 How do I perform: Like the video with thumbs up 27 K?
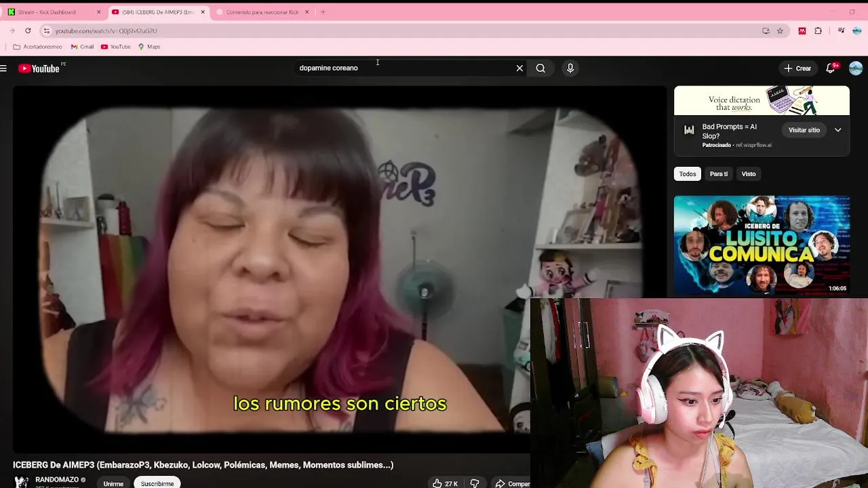445,483
